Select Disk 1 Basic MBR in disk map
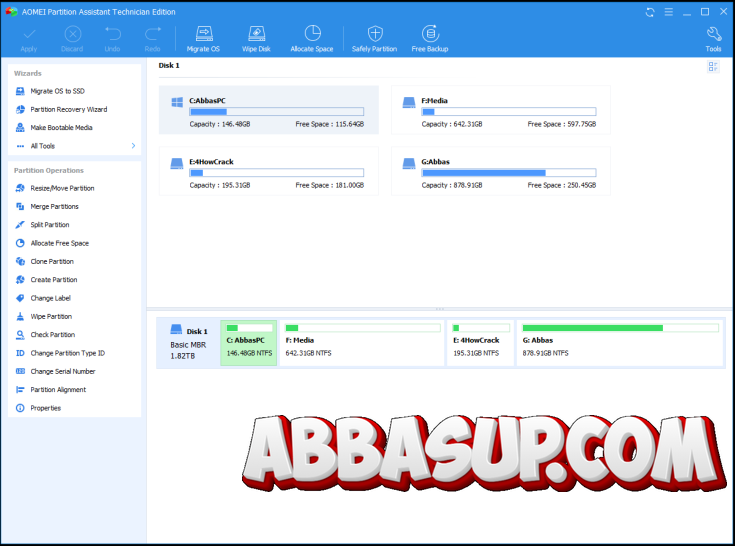 188,344
